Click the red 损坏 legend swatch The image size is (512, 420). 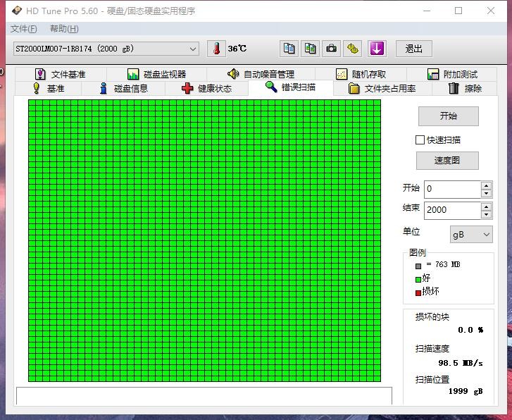[x=418, y=293]
